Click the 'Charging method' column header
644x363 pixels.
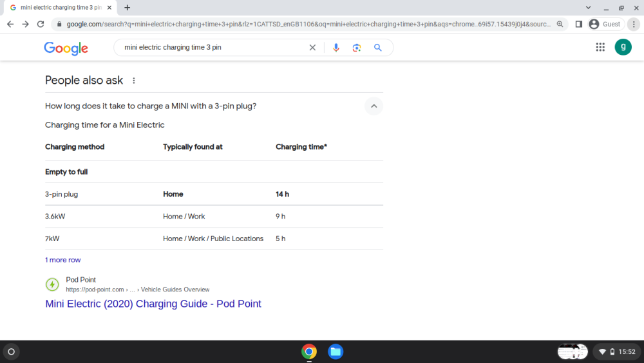click(75, 147)
